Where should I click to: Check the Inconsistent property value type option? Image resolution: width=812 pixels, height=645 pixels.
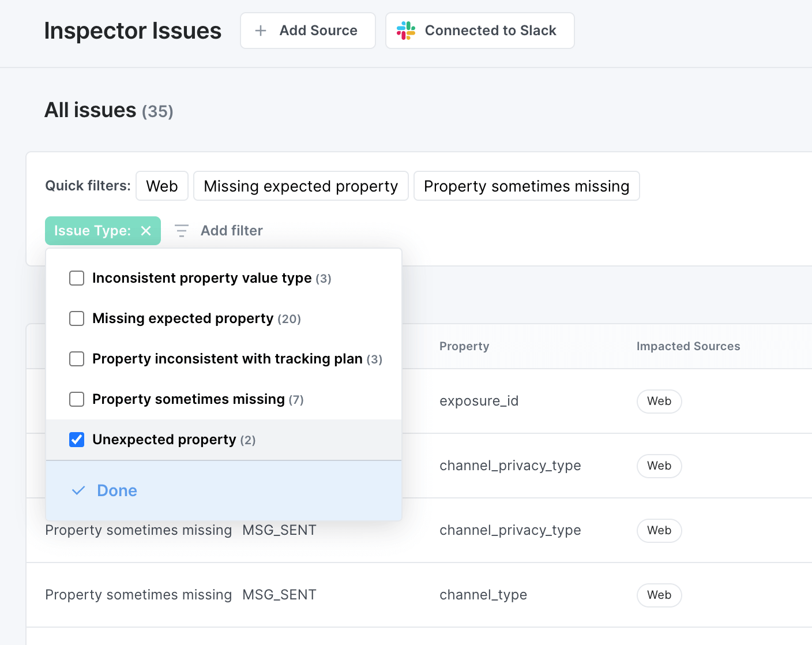pyautogui.click(x=77, y=278)
